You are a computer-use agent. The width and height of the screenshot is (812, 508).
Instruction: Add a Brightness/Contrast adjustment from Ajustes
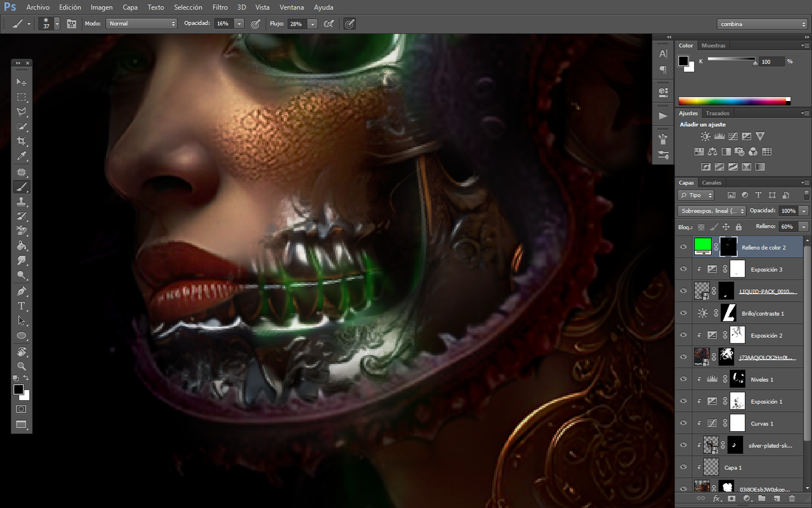[x=705, y=136]
